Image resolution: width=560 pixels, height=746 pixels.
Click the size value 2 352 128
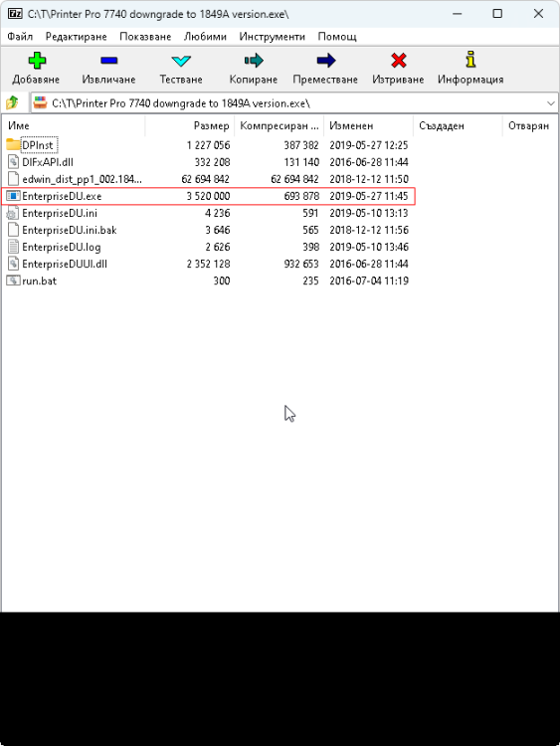209,264
